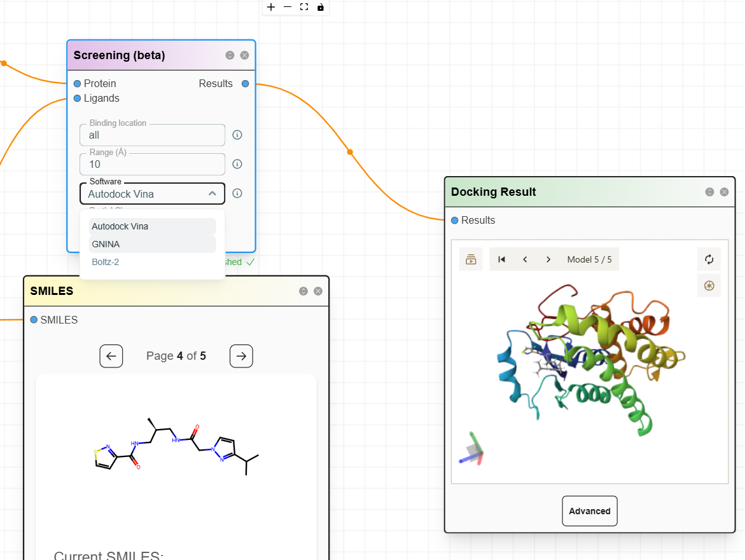
Task: Zoom in on the canvas with plus icon
Action: pos(271,7)
